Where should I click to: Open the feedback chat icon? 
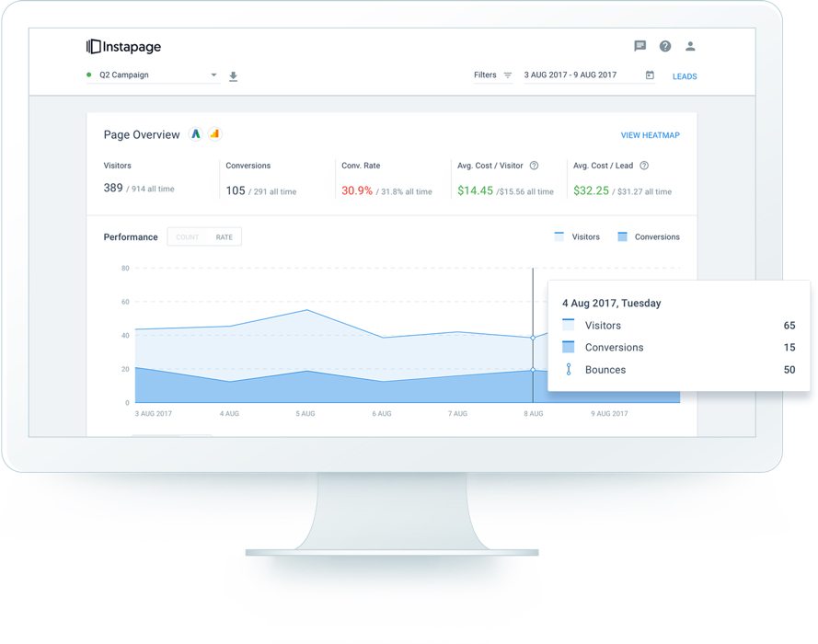click(639, 45)
